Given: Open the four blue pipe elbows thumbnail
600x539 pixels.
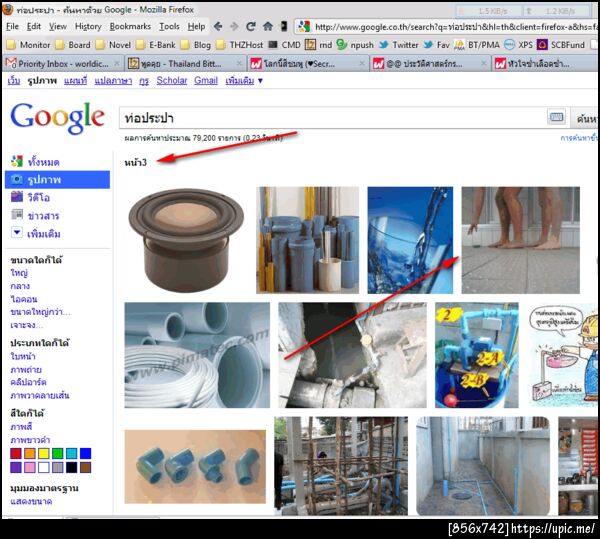Looking at the screenshot, I should [x=195, y=466].
